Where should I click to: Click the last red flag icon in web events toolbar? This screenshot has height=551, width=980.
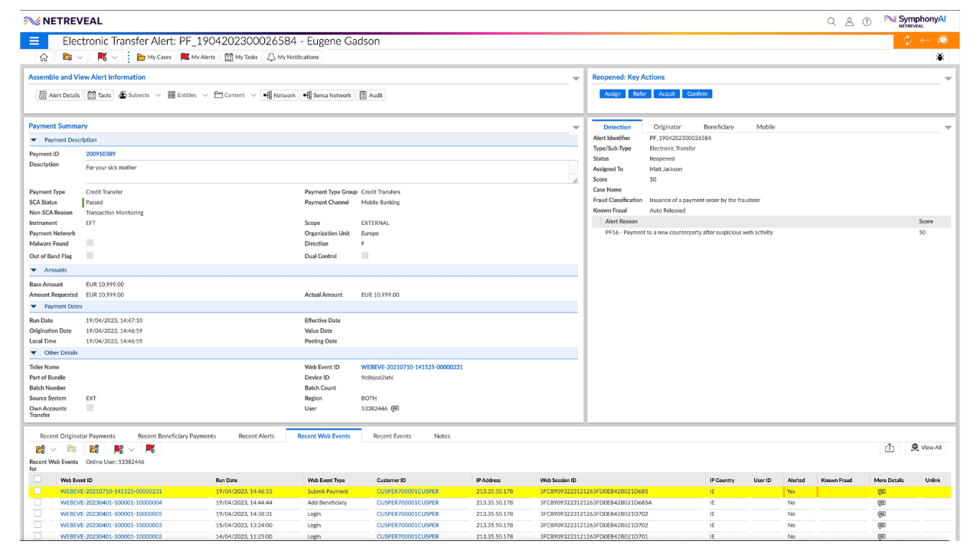pos(150,449)
